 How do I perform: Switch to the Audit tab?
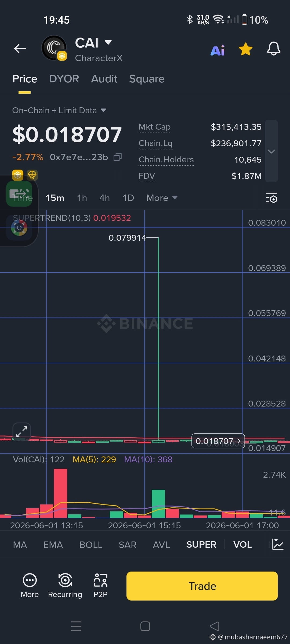point(104,79)
